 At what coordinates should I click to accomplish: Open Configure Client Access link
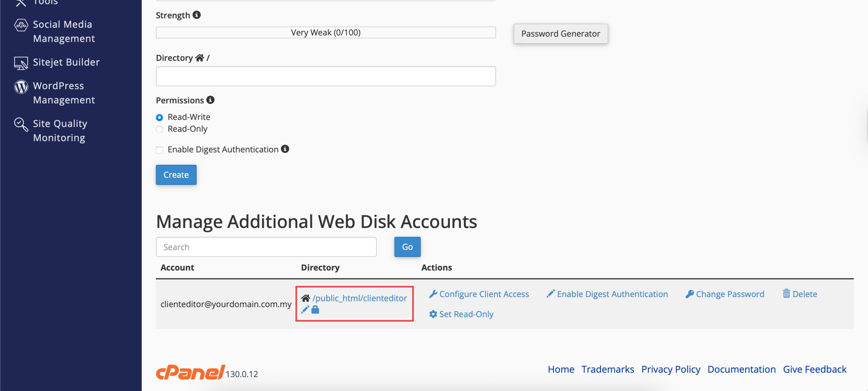[484, 294]
